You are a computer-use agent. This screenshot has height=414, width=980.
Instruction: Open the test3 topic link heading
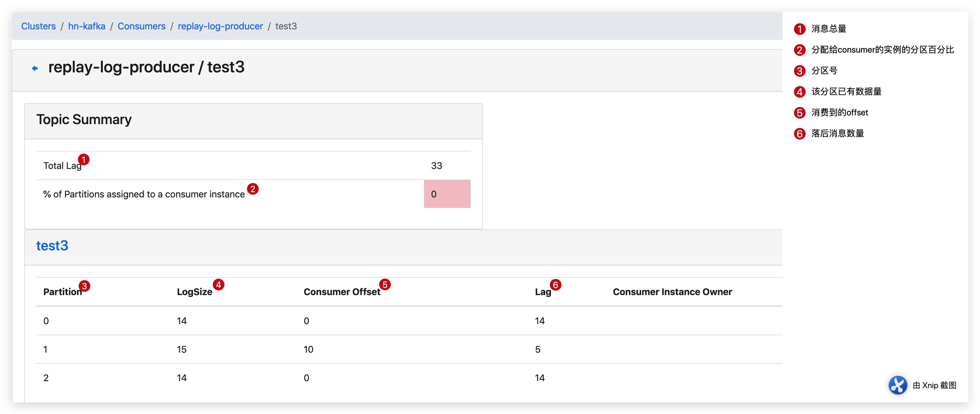pyautogui.click(x=52, y=245)
